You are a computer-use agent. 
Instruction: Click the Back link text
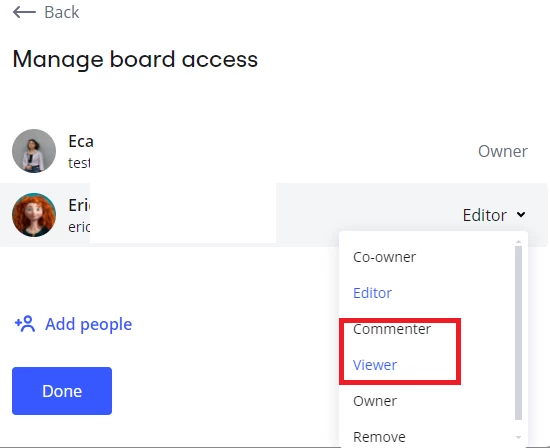(62, 12)
